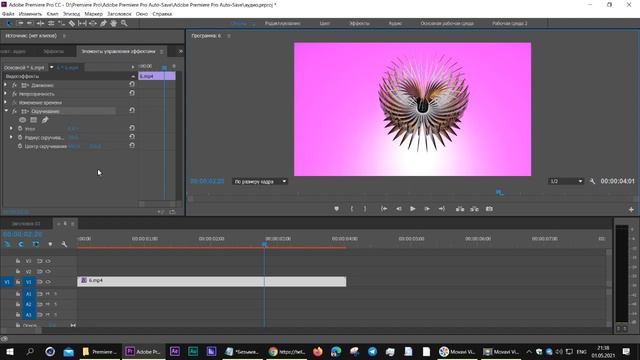This screenshot has width=640, height=360.
Task: Toggle stopwatch for Центр скручивания
Action: [x=20, y=146]
